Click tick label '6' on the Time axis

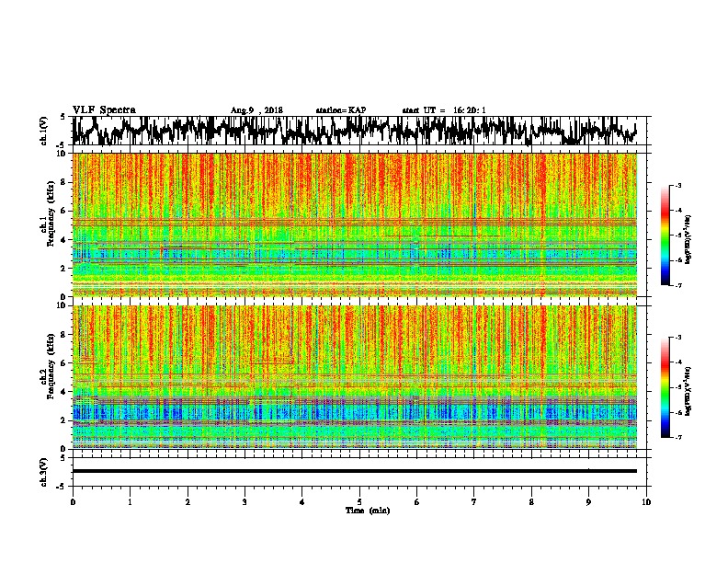416,502
